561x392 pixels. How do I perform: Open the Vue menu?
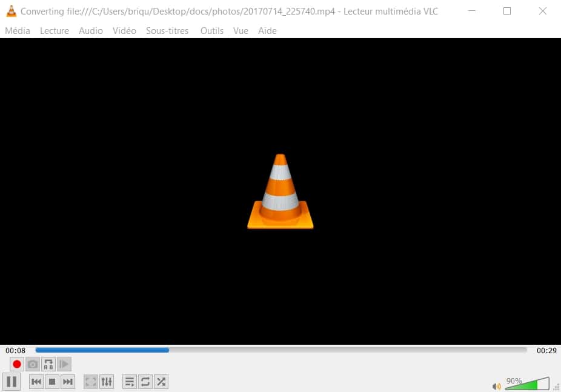pos(241,31)
